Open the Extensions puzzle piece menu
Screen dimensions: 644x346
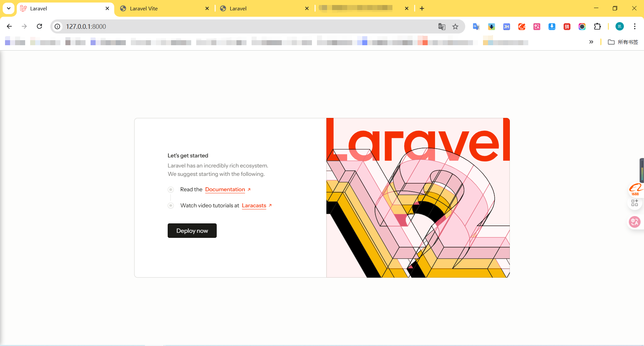click(x=597, y=26)
